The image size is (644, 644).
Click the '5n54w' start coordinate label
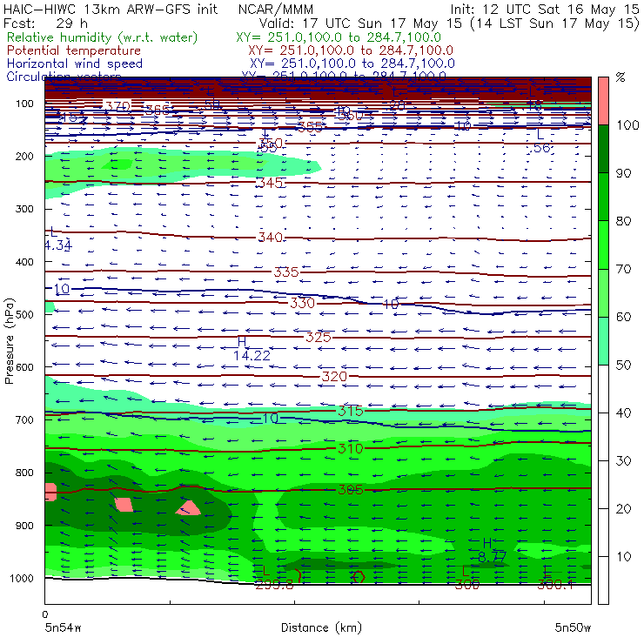(64, 627)
